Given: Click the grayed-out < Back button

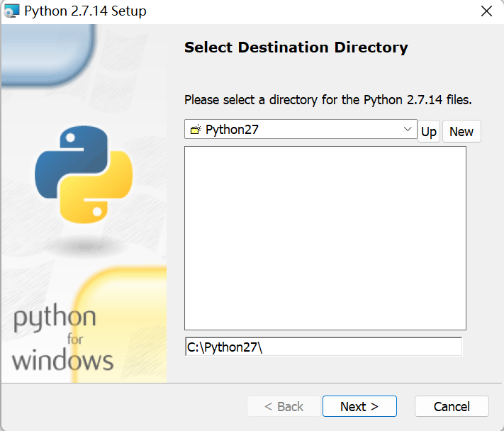Looking at the screenshot, I should pos(284,406).
